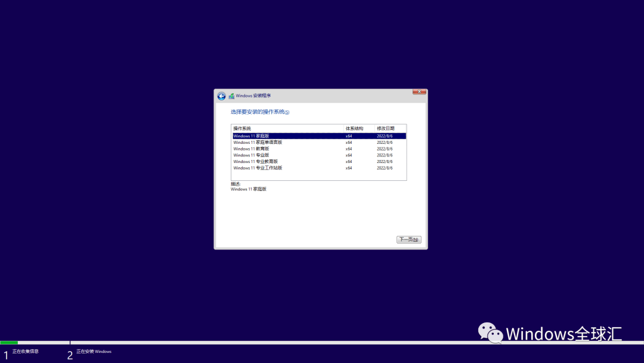Click the 下一页(N) button
Screen dimensions: 644x363
[x=408, y=239]
